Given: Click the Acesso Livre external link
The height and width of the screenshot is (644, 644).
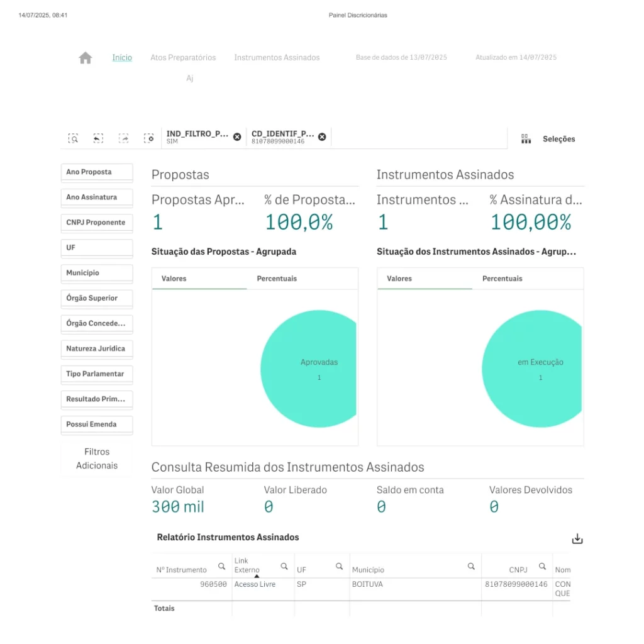Looking at the screenshot, I should [x=255, y=584].
